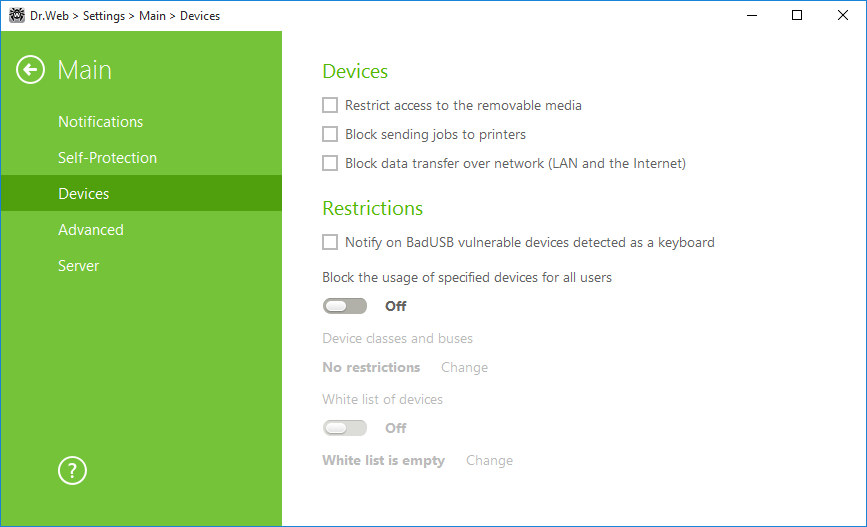Viewport: 867px width, 527px height.
Task: Toggle the White list of devices switch
Action: [344, 428]
